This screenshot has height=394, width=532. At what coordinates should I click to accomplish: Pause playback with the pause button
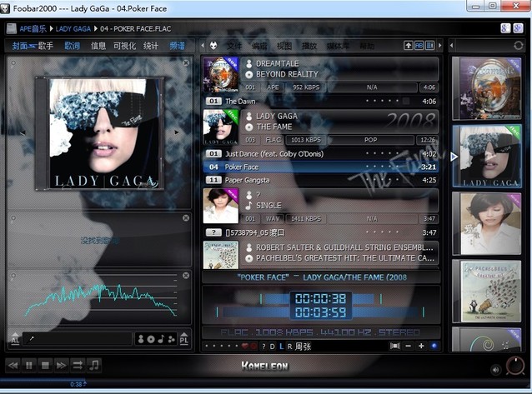coord(29,366)
